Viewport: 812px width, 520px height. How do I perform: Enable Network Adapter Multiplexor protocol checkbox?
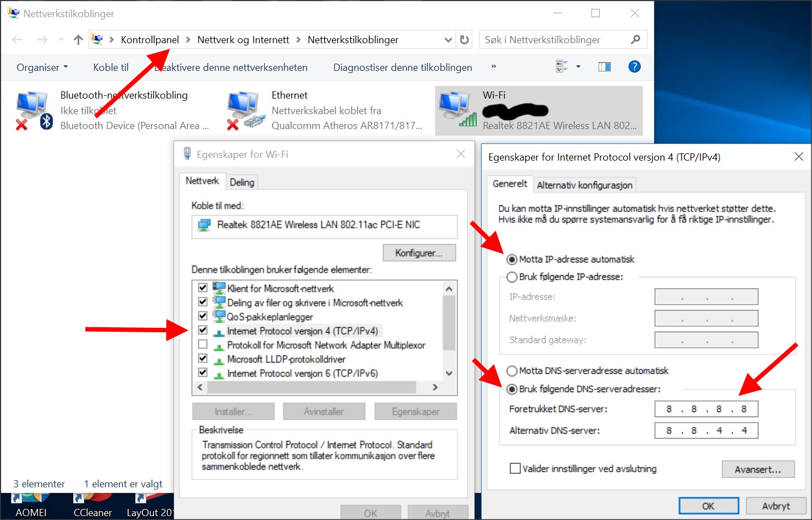tap(203, 344)
